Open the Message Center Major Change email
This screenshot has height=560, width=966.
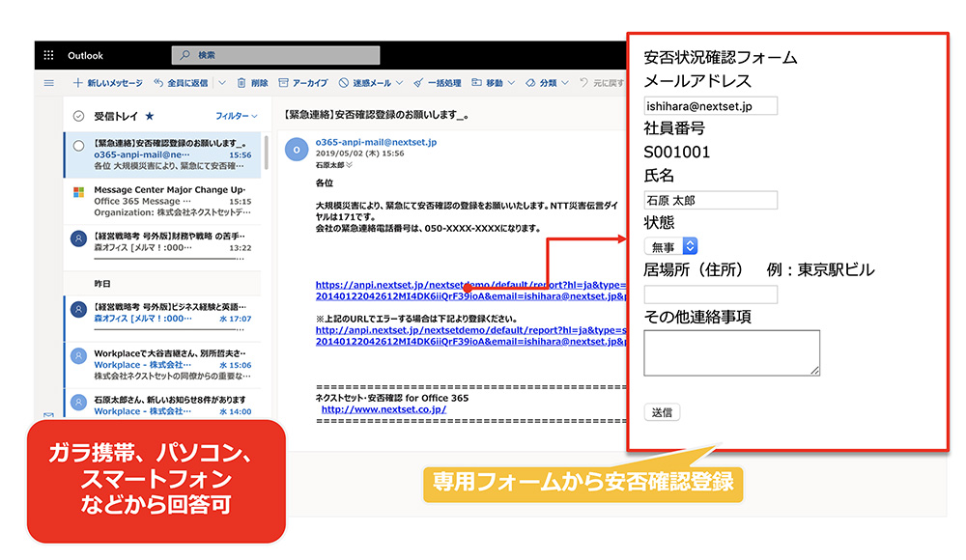coord(162,202)
